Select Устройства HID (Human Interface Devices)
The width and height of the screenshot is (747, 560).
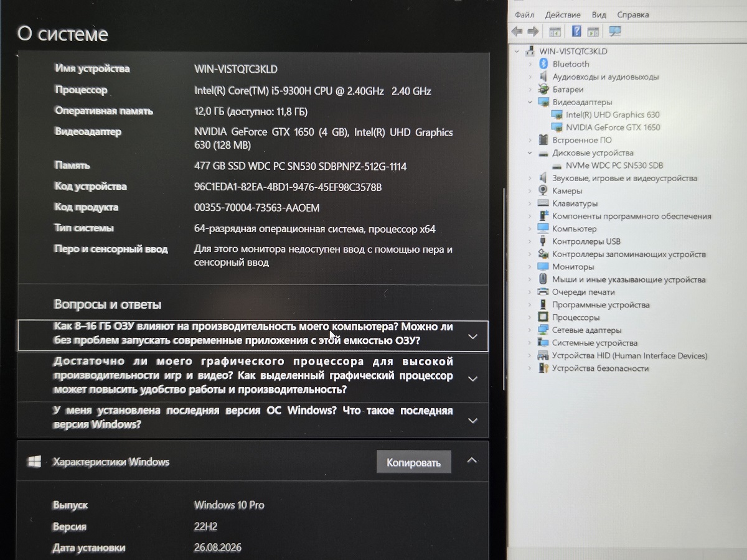point(629,356)
